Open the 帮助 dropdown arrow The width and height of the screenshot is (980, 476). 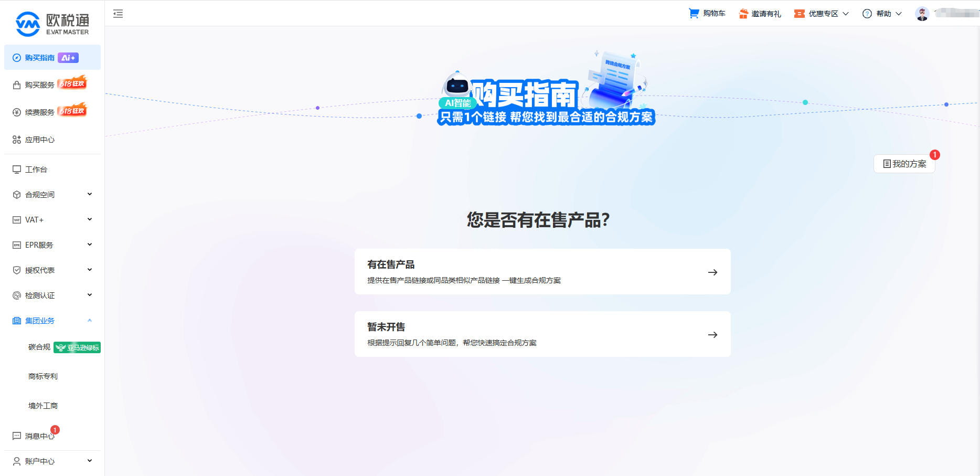899,14
